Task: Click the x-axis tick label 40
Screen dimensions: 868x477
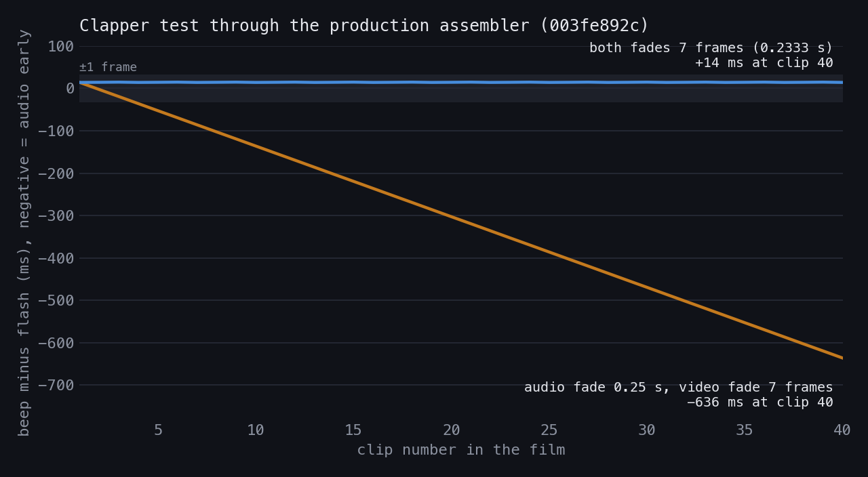Action: click(842, 430)
